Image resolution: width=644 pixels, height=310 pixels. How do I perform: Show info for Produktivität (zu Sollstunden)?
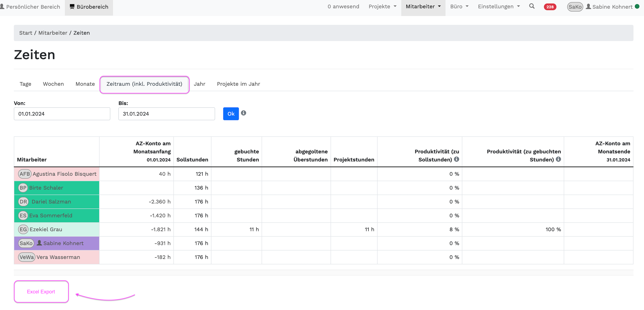pyautogui.click(x=456, y=159)
